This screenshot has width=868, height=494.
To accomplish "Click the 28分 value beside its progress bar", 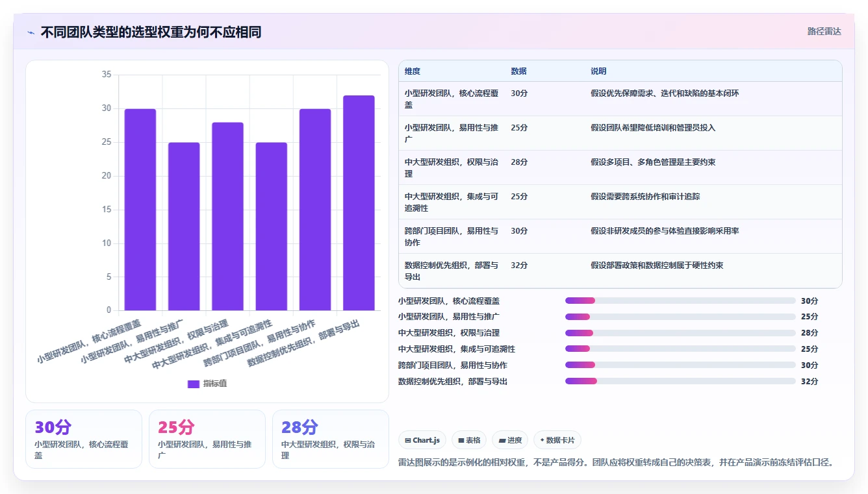I will (x=810, y=333).
